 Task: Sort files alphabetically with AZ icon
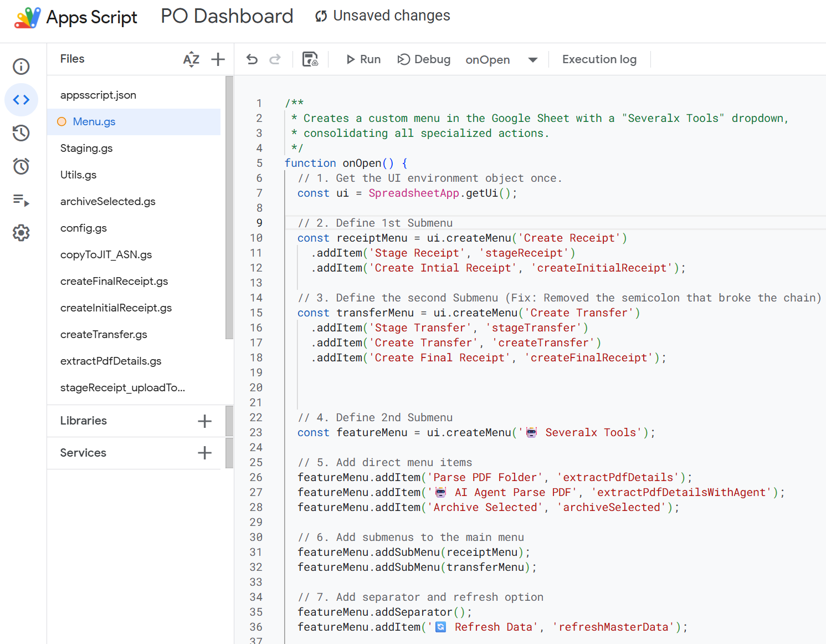pyautogui.click(x=191, y=59)
